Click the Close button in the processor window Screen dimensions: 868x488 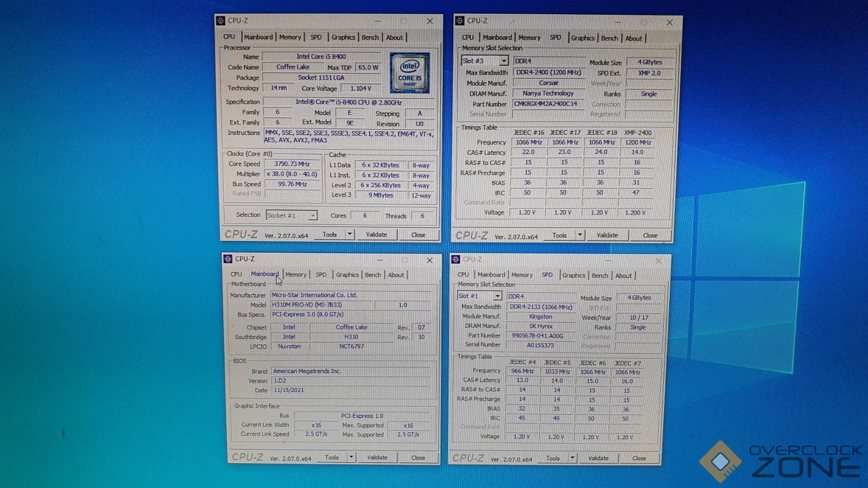(x=418, y=235)
